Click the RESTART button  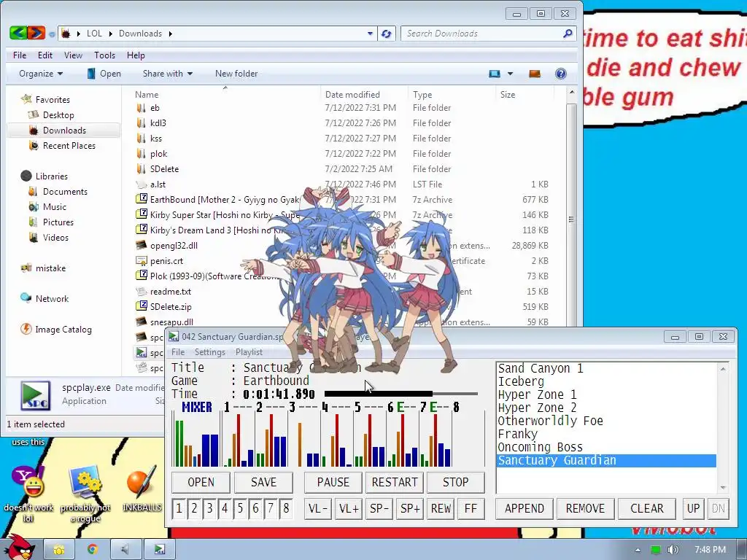395,483
